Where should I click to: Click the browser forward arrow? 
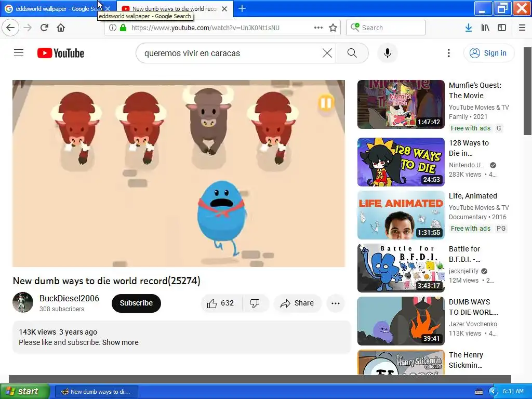point(28,28)
